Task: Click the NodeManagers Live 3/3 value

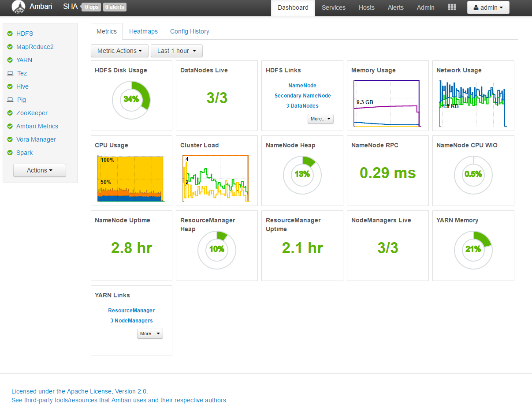Action: [388, 248]
